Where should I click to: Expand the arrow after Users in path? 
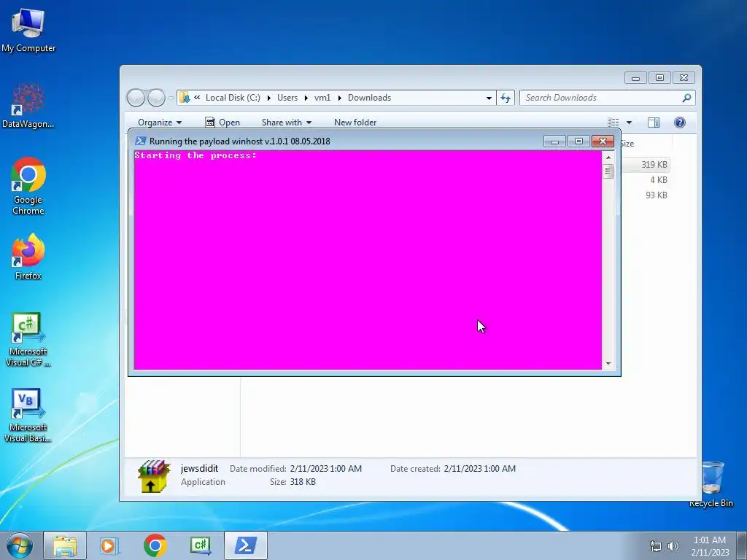306,98
